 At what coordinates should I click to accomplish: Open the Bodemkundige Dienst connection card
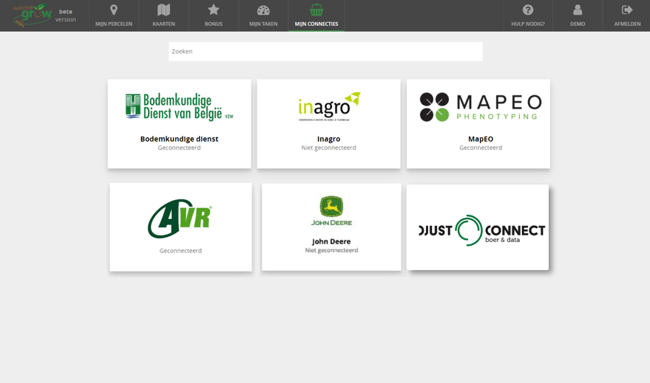pos(179,124)
